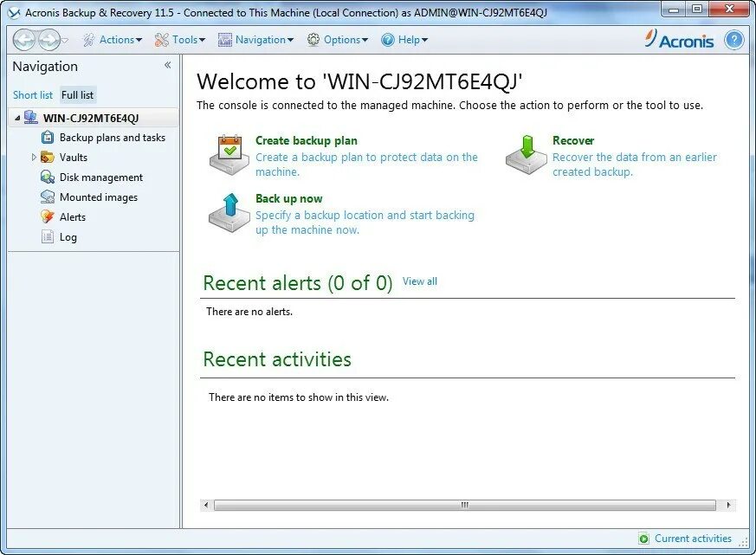Viewport: 756px width, 555px height.
Task: Click the Tools wrench icon
Action: pos(162,40)
